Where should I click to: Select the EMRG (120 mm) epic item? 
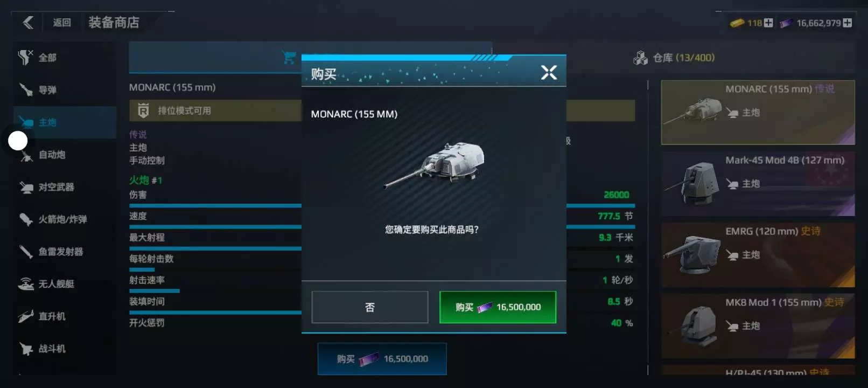click(x=758, y=255)
